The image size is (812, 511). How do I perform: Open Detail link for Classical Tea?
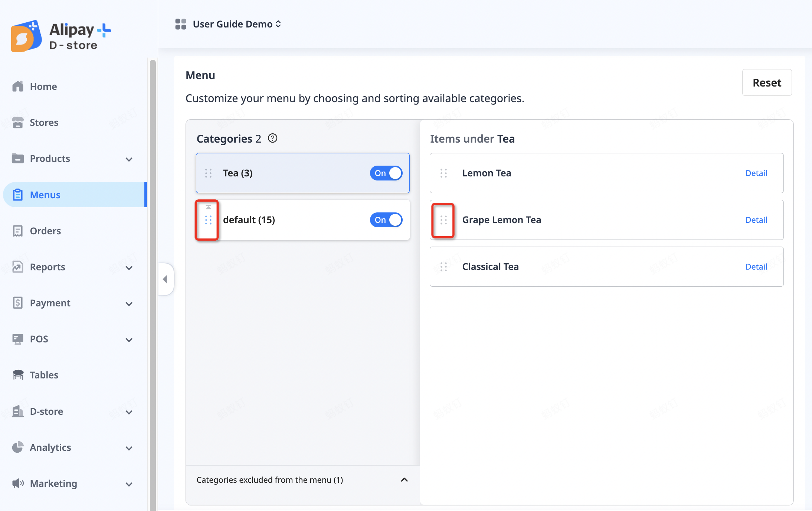pyautogui.click(x=756, y=267)
